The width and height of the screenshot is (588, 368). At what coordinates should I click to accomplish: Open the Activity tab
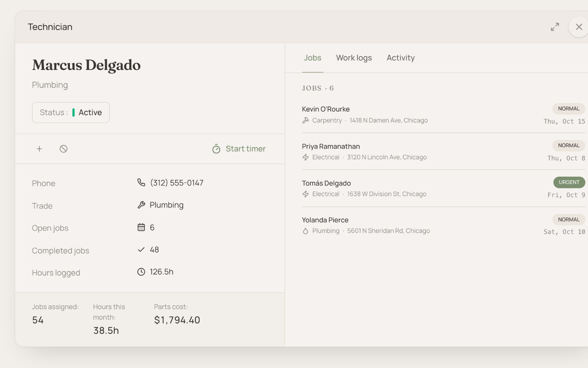click(x=401, y=58)
